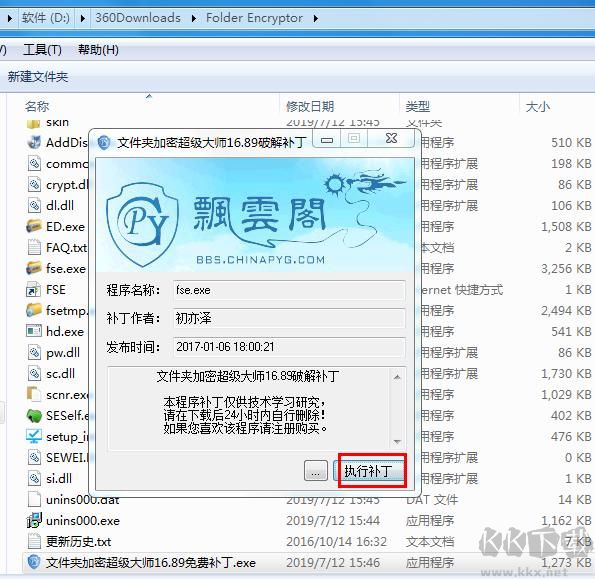
Task: Select the FSE shortcut icon
Action: (x=34, y=290)
